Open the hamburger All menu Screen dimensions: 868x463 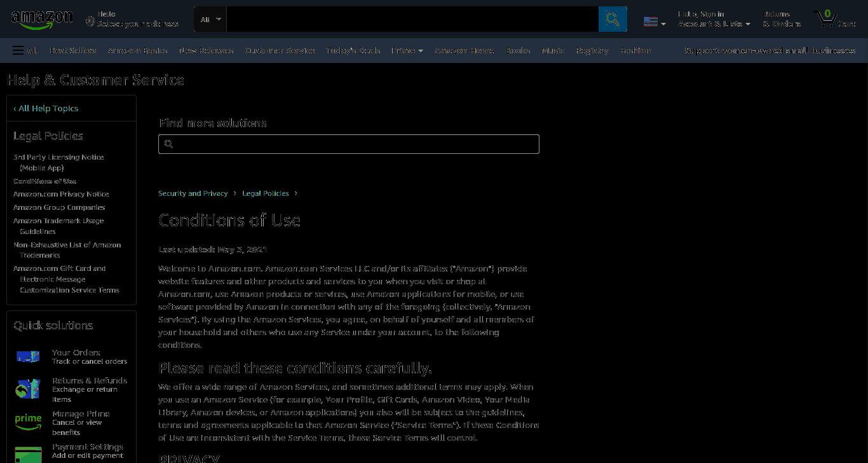(x=25, y=50)
